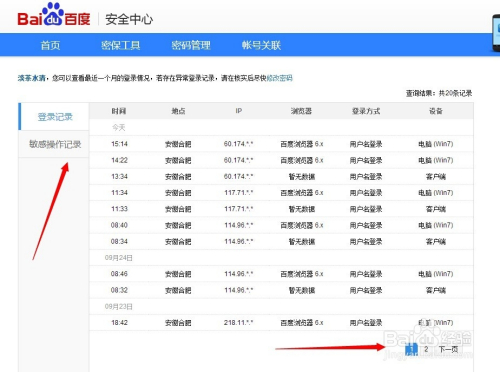Click the 13:34 time entry
The height and width of the screenshot is (372, 500).
[119, 176]
